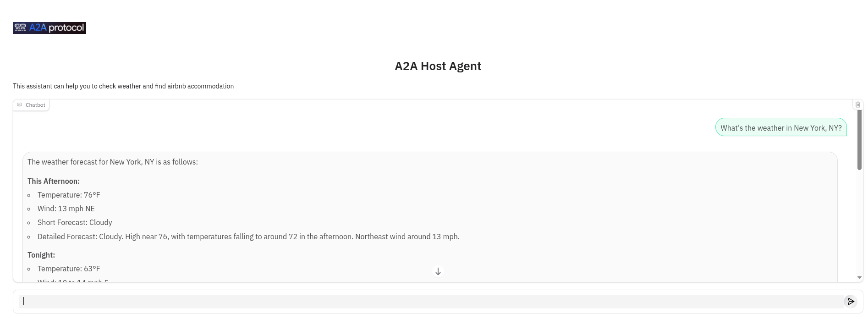This screenshot has width=868, height=319.
Task: Click the Wind: 13 mph NE line
Action: coord(66,209)
